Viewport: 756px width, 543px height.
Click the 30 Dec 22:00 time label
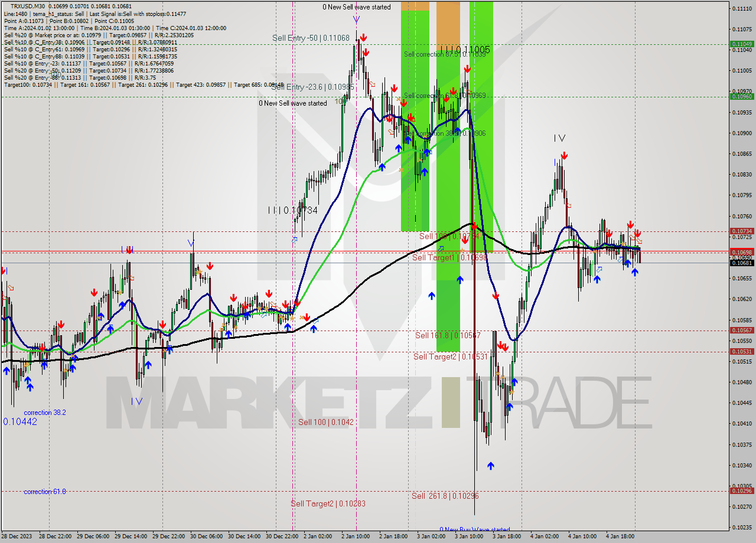pyautogui.click(x=281, y=537)
